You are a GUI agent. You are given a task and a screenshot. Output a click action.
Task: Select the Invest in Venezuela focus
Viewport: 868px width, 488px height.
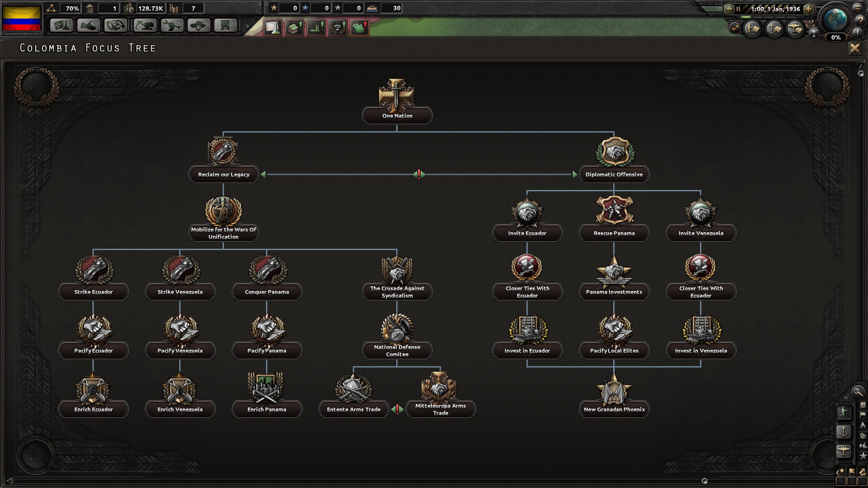(701, 337)
